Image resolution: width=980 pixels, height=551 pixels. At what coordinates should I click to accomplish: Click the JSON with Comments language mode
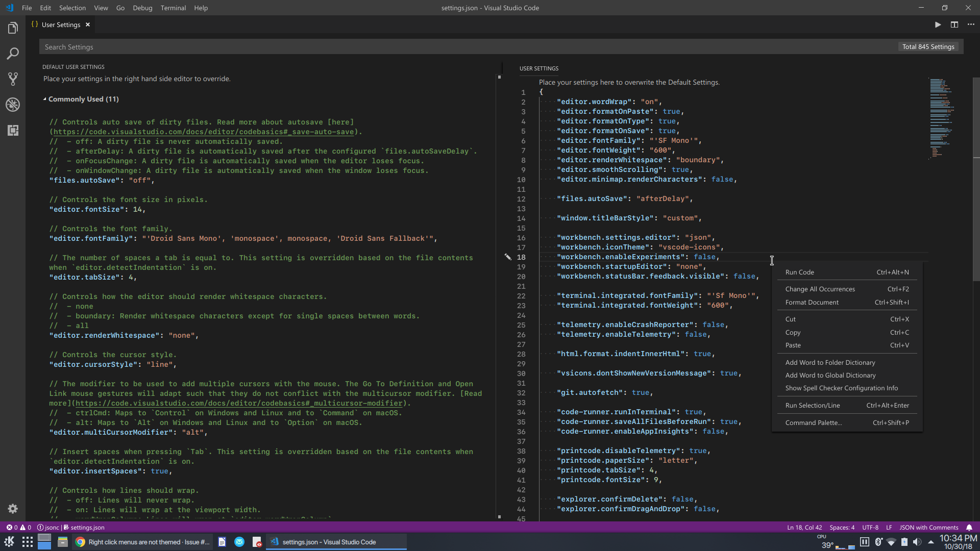point(929,528)
